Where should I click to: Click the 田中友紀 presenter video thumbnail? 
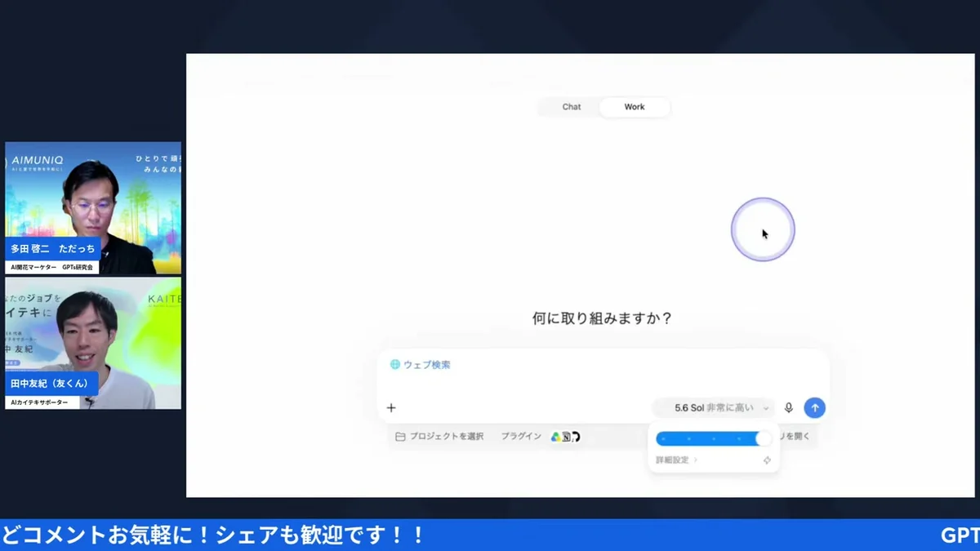tap(93, 343)
